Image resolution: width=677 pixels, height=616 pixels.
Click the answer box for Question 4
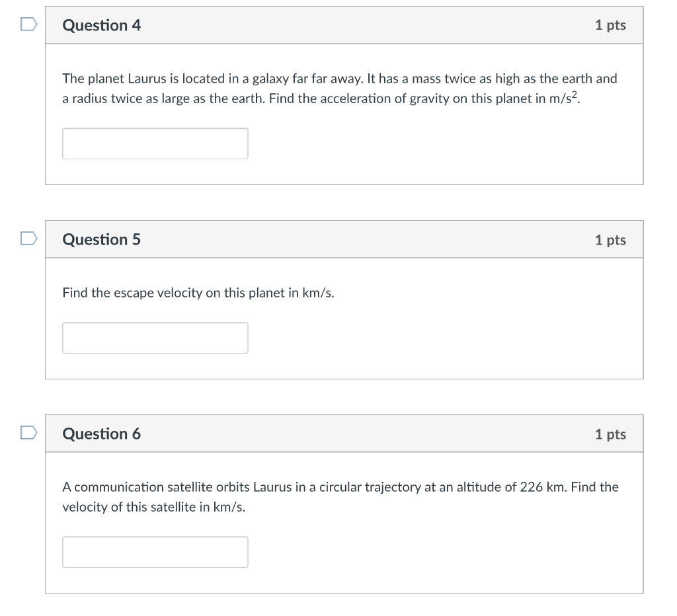[155, 143]
